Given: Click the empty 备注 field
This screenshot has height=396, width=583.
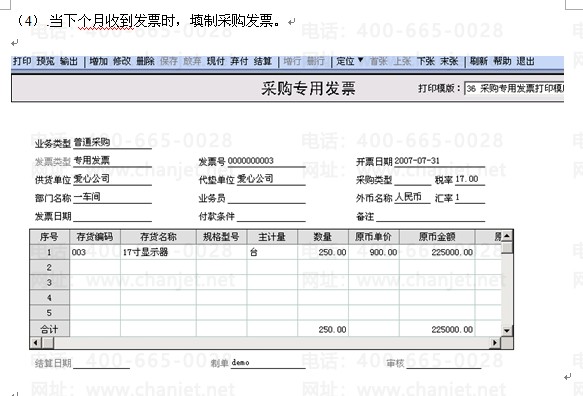Looking at the screenshot, I should pyautogui.click(x=431, y=216).
